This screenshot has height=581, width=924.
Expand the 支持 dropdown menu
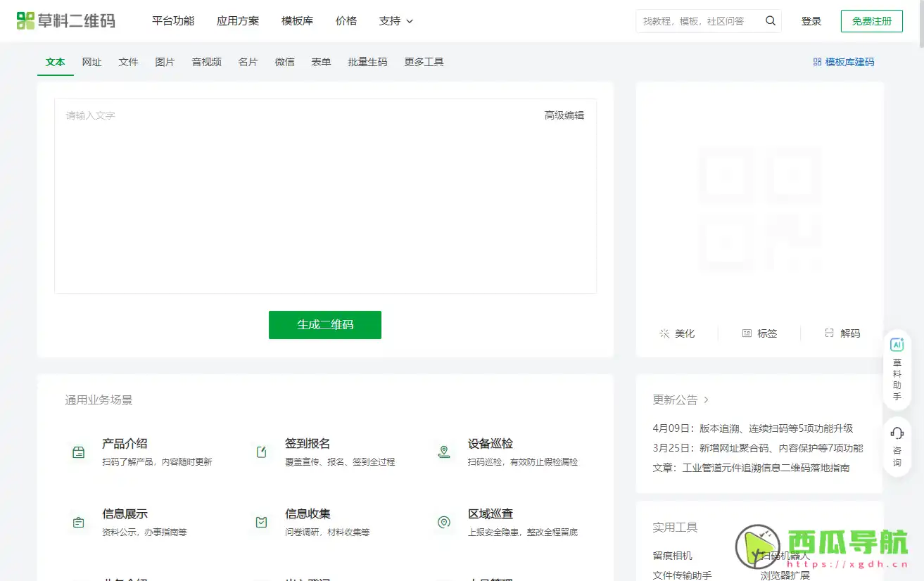395,21
